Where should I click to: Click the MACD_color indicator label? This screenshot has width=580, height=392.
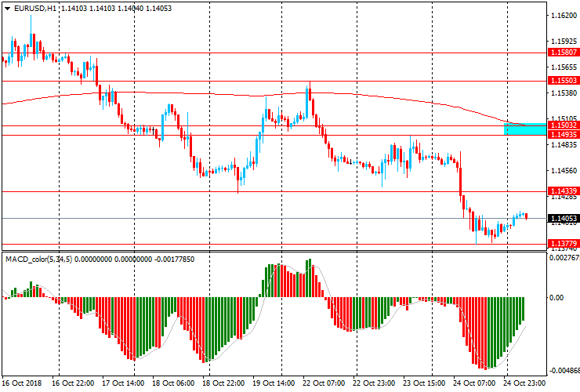click(38, 259)
